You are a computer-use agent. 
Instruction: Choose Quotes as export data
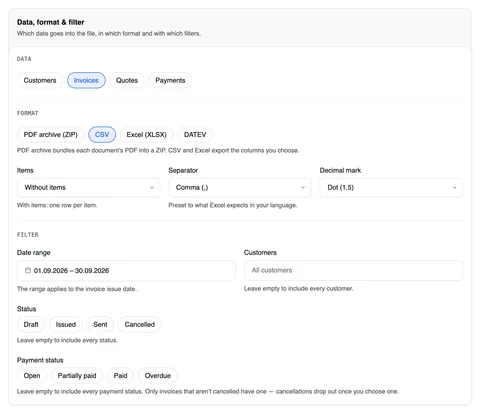127,80
